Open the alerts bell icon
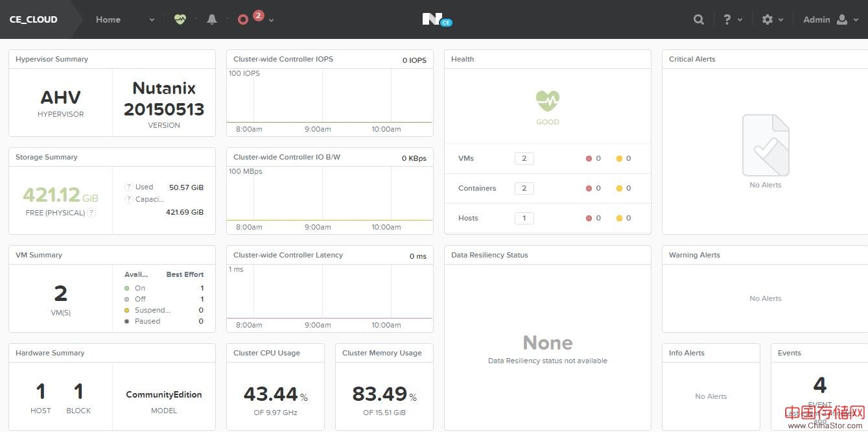Viewport: 868px width, 432px height. tap(212, 19)
